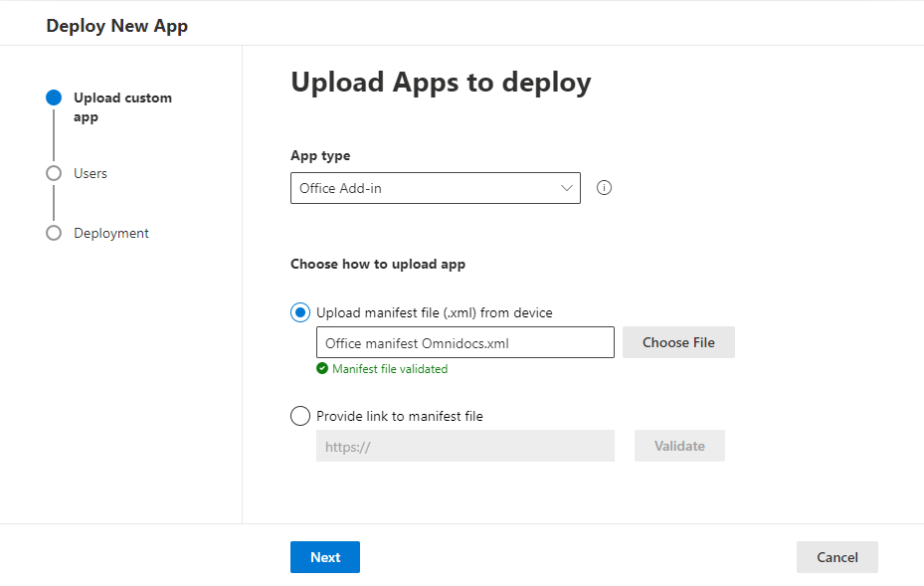Click the Users step circle indicator
Screen dimensions: 924x586
tap(54, 173)
